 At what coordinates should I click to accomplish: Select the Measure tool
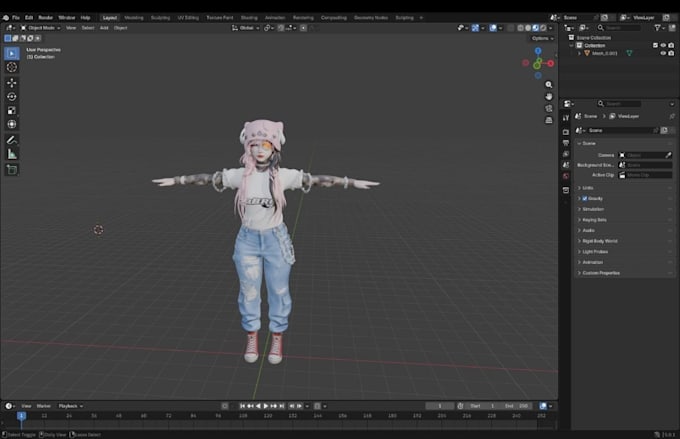12,154
